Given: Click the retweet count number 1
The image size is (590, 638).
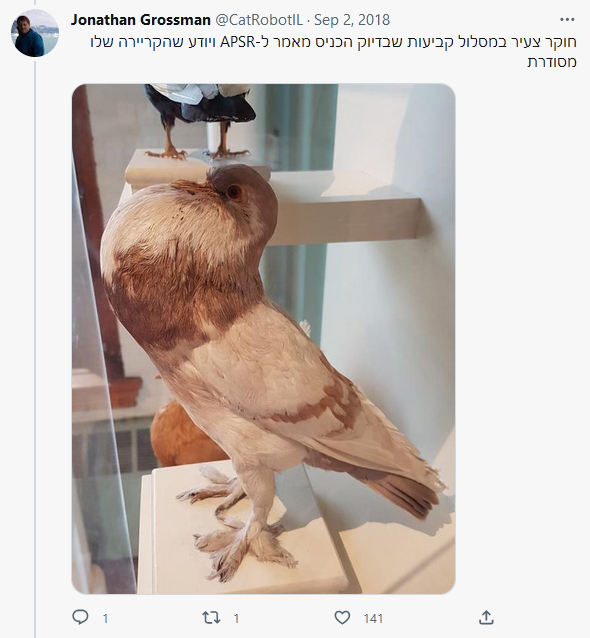Looking at the screenshot, I should pyautogui.click(x=236, y=619).
